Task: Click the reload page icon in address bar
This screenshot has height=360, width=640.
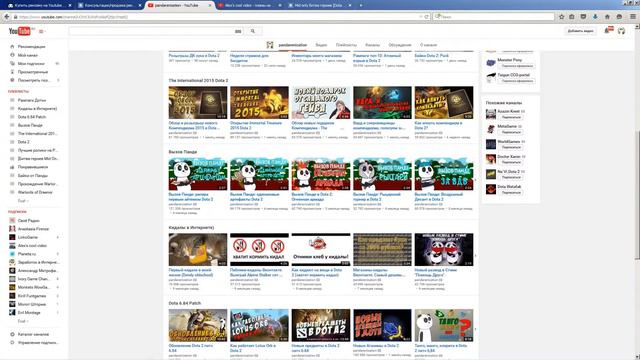Action: coord(427,17)
